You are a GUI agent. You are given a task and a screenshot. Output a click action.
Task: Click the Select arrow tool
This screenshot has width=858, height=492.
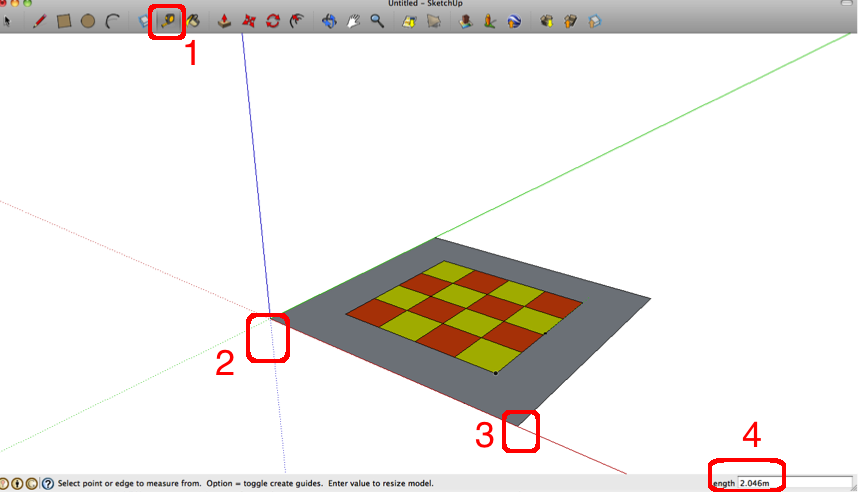pyautogui.click(x=5, y=20)
